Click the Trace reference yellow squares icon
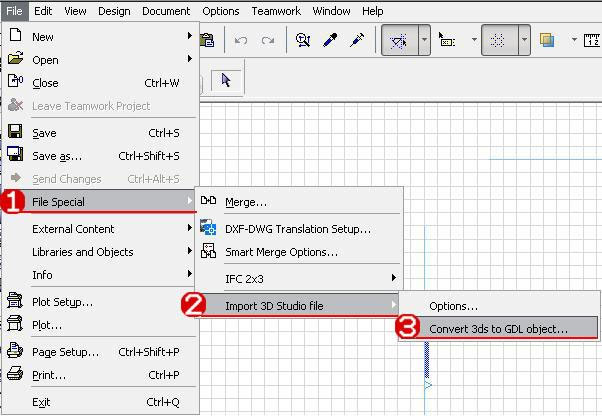The image size is (602, 416). [547, 40]
